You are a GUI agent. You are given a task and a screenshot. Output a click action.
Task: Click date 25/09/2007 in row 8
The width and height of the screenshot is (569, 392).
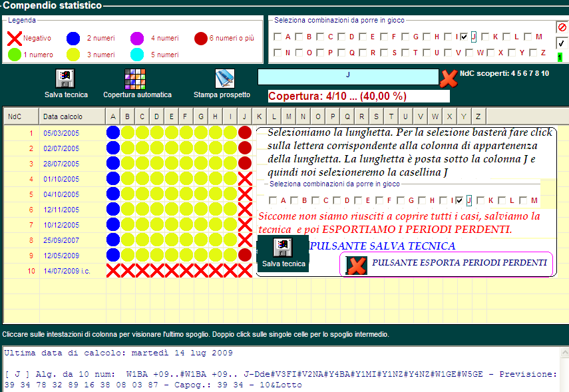(x=61, y=241)
